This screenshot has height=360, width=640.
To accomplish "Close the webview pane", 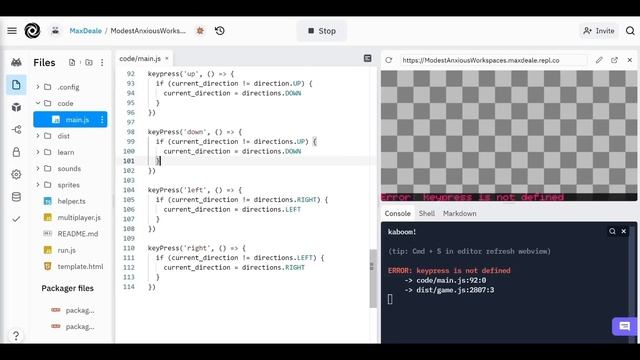I will pyautogui.click(x=629, y=60).
